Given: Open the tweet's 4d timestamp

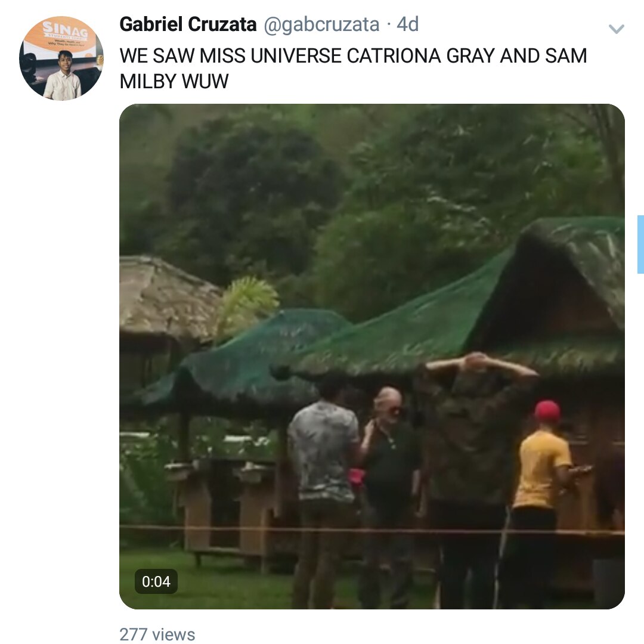Looking at the screenshot, I should point(407,24).
